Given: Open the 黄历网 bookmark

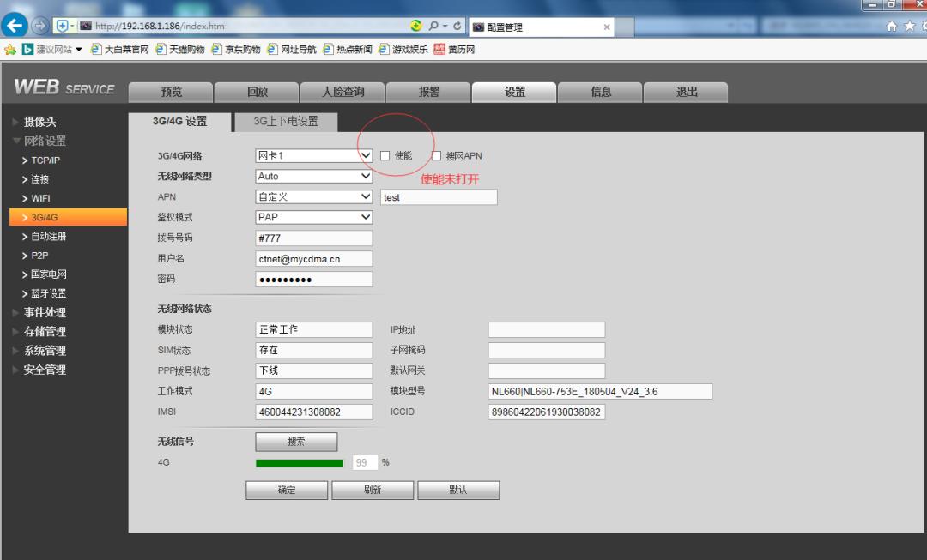Looking at the screenshot, I should tap(454, 50).
